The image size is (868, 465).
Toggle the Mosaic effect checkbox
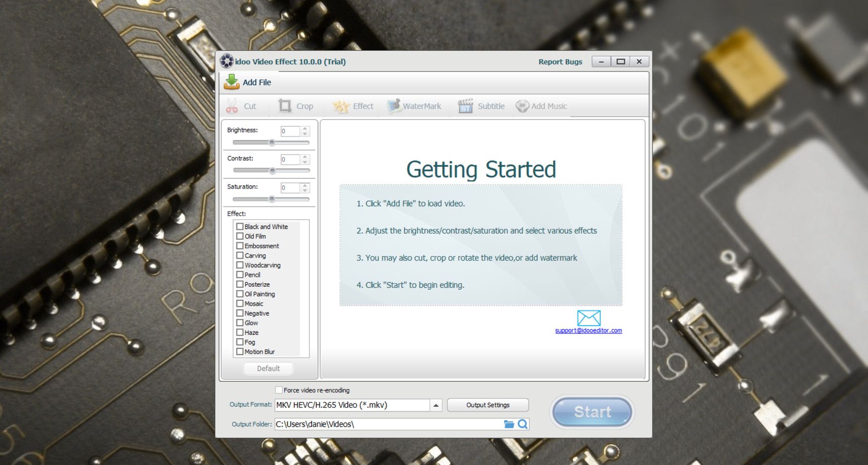click(x=240, y=303)
